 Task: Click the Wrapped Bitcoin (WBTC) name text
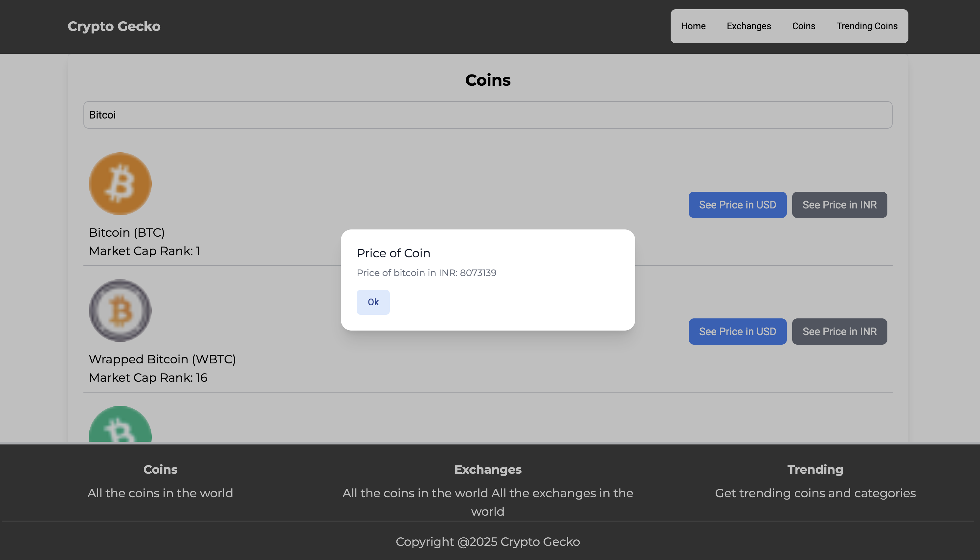click(x=162, y=359)
